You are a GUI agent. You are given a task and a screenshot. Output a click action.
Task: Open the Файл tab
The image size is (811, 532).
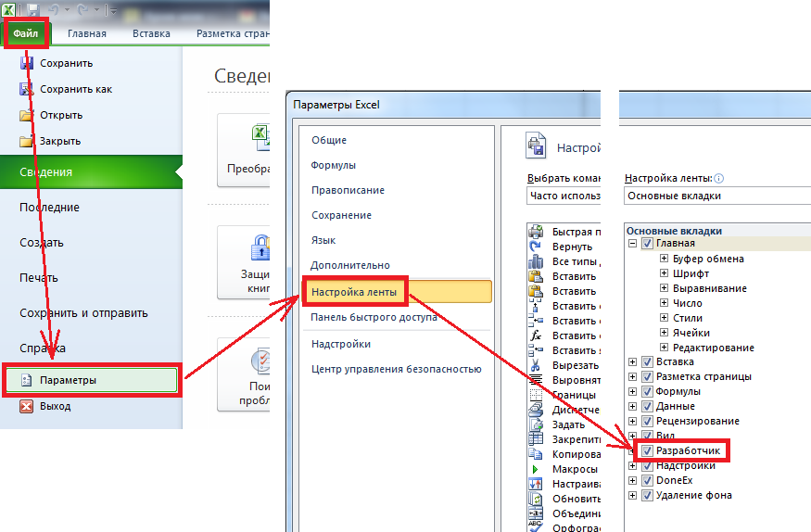point(26,33)
